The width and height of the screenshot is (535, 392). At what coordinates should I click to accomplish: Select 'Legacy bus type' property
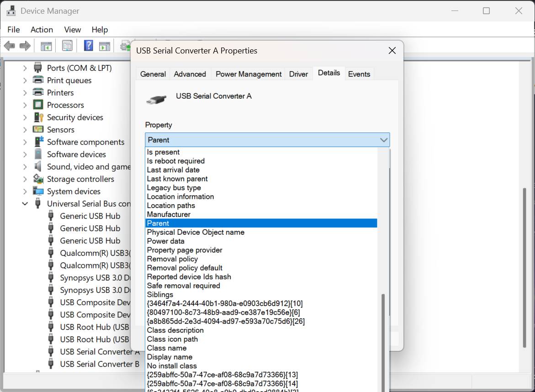coord(261,188)
